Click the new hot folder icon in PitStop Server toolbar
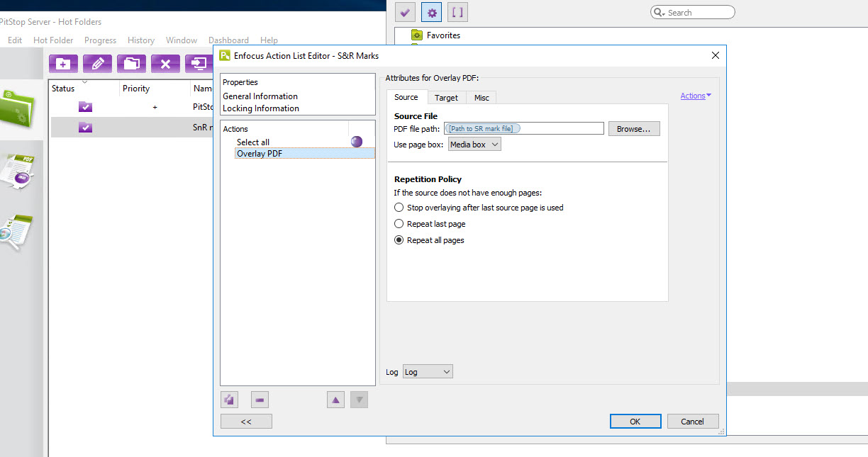The image size is (868, 457). click(63, 64)
